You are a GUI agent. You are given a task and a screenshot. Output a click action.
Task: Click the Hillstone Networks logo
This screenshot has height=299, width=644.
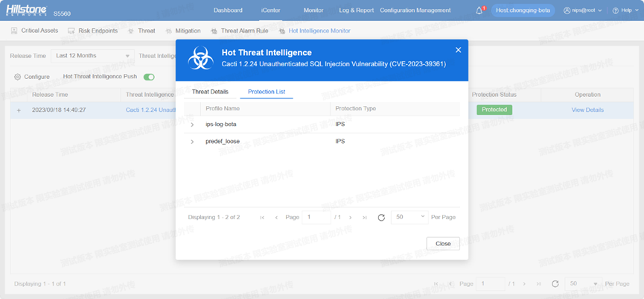tap(26, 10)
